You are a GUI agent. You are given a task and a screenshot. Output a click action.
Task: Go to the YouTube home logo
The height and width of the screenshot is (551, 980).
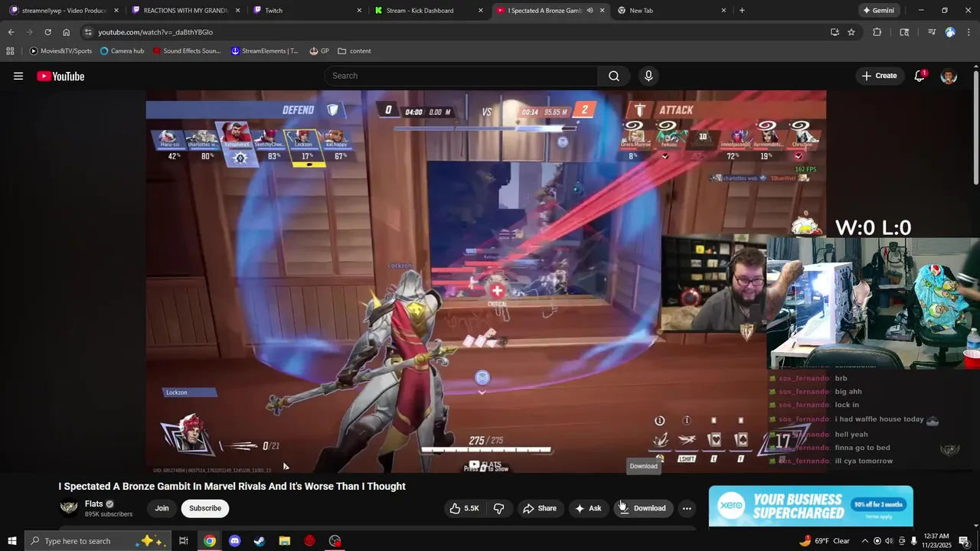click(60, 76)
